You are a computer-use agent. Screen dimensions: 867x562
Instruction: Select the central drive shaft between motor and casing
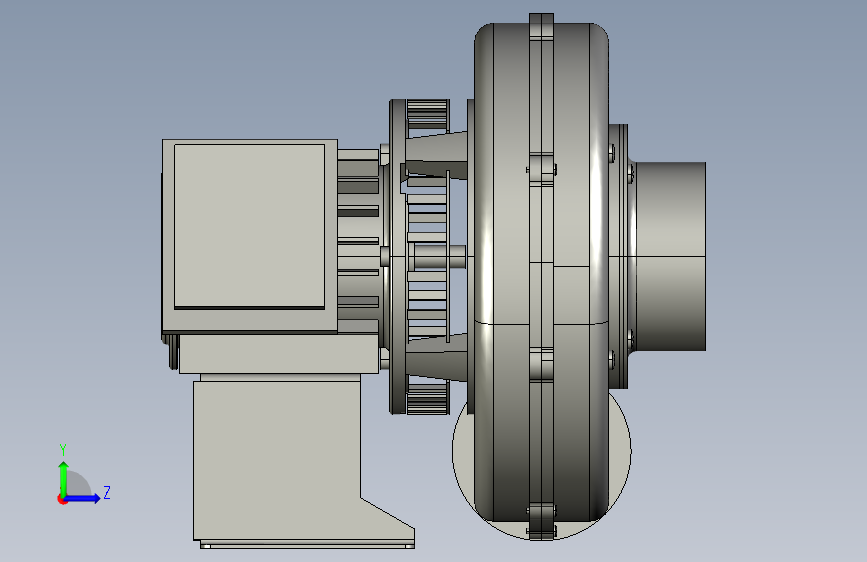tap(440, 257)
